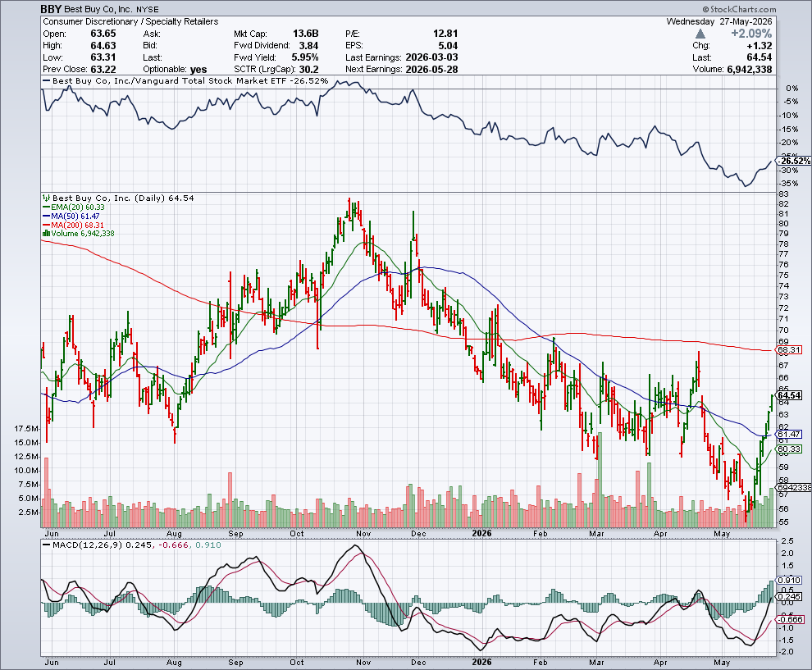The width and height of the screenshot is (812, 670).
Task: Click the Low value 63.31
Action: click(x=103, y=57)
